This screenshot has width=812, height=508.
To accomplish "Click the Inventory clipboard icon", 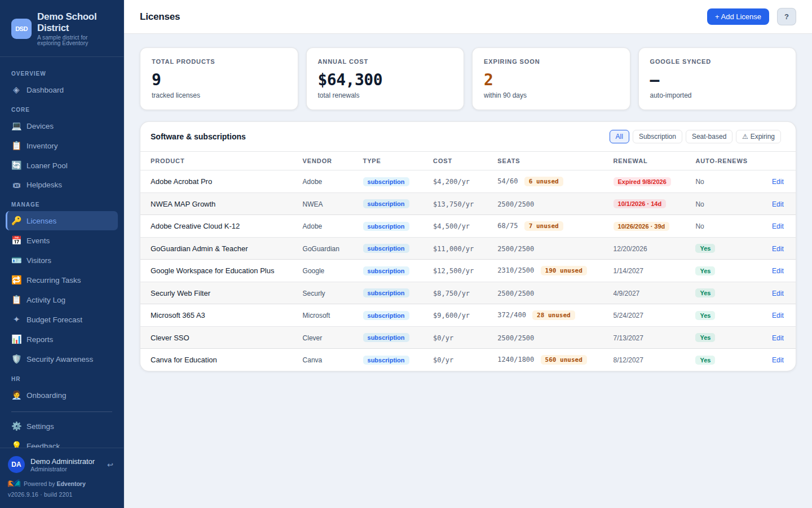I will [16, 146].
